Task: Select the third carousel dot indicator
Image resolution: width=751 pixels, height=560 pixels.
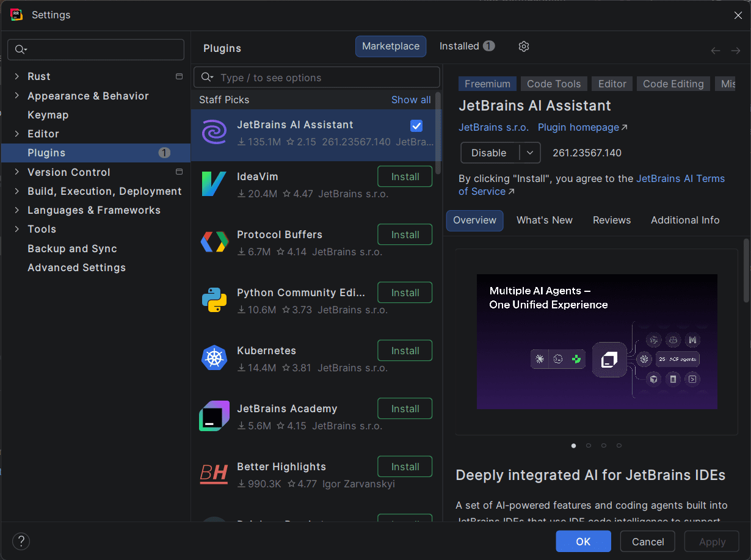Action: pyautogui.click(x=604, y=446)
